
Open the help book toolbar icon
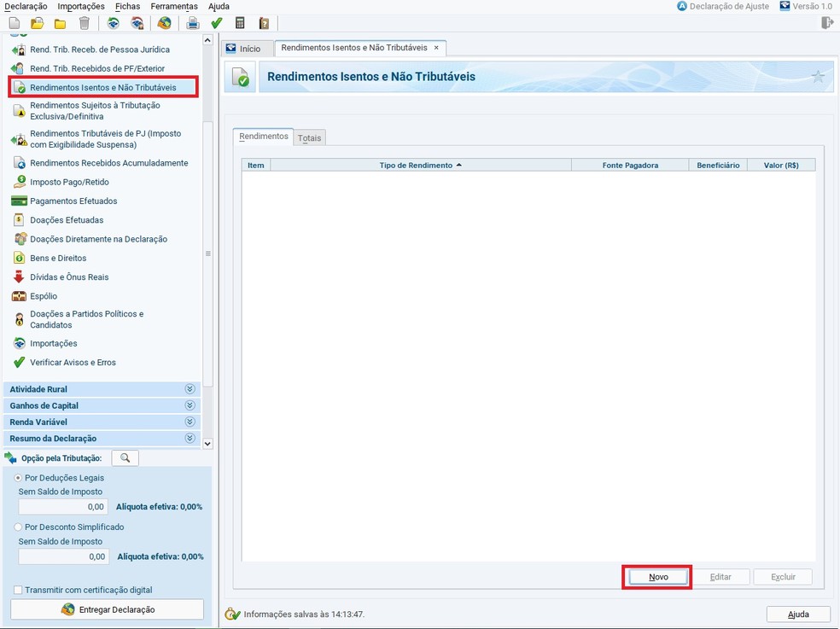pos(264,23)
